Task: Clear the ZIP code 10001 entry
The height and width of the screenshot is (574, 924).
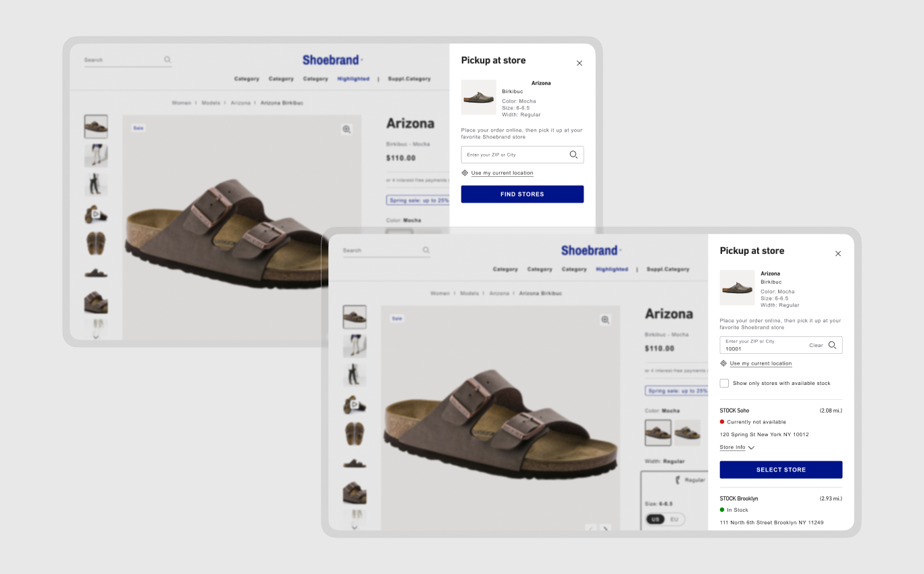Action: 816,345
